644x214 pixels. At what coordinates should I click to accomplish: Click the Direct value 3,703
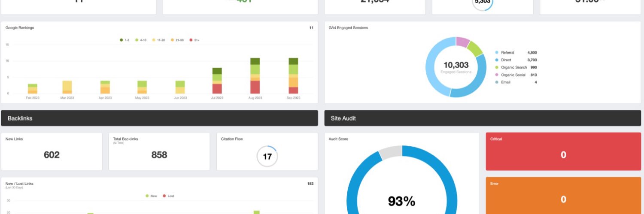click(x=532, y=60)
